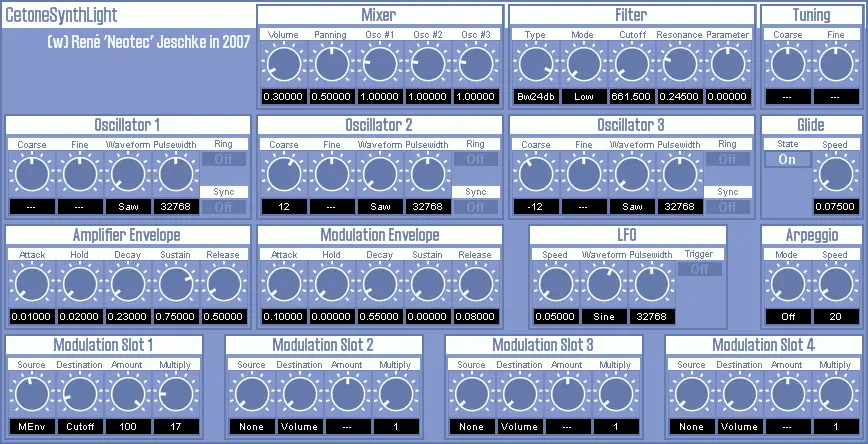868x444 pixels.
Task: Click the Arpeggio Speed knob
Action: 835,285
